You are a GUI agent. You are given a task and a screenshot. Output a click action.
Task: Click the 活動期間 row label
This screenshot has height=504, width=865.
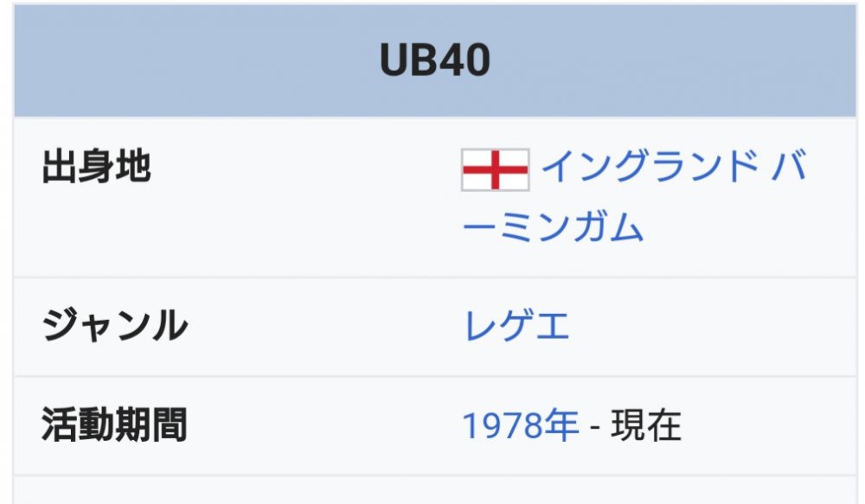pos(114,425)
